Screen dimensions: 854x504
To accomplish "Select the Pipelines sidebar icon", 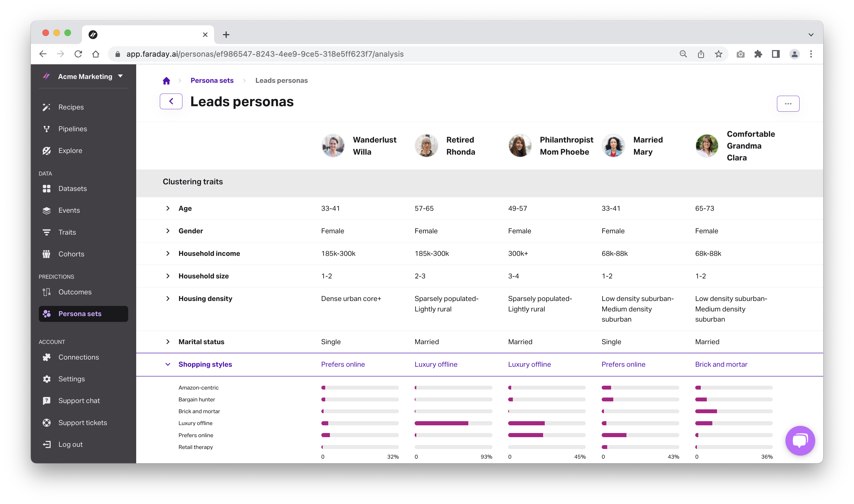I will pyautogui.click(x=47, y=129).
